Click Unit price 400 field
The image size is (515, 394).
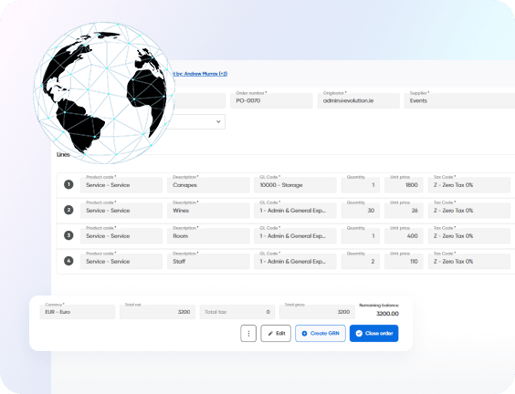tap(404, 236)
